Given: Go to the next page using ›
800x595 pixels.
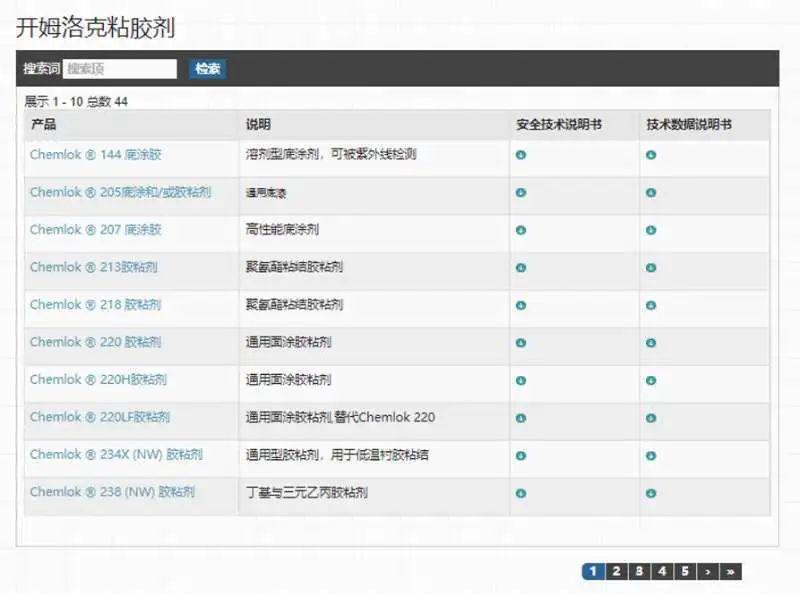Looking at the screenshot, I should click(707, 571).
